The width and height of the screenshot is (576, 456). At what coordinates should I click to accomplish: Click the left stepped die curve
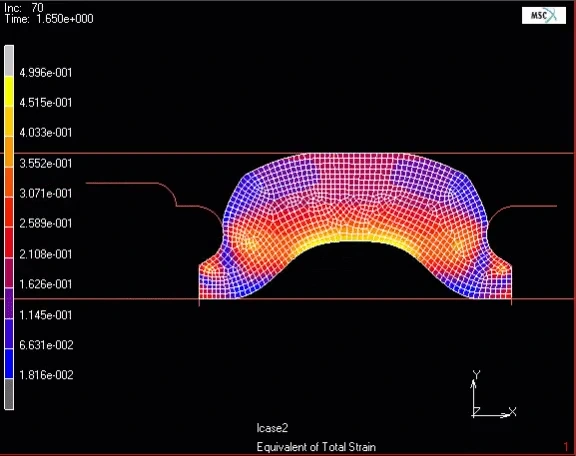(x=154, y=195)
